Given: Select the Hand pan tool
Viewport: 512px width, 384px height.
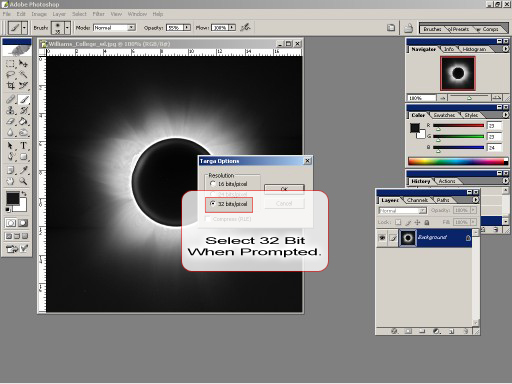Looking at the screenshot, I should click(x=10, y=181).
